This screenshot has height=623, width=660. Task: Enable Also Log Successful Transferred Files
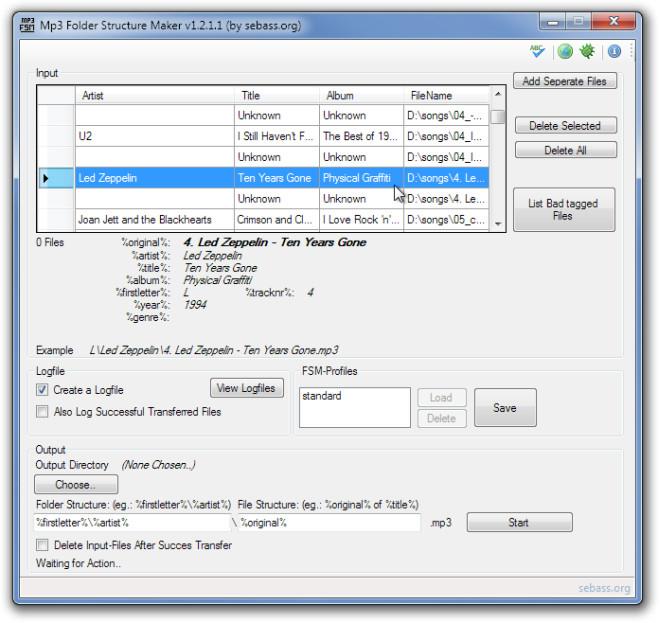point(42,411)
